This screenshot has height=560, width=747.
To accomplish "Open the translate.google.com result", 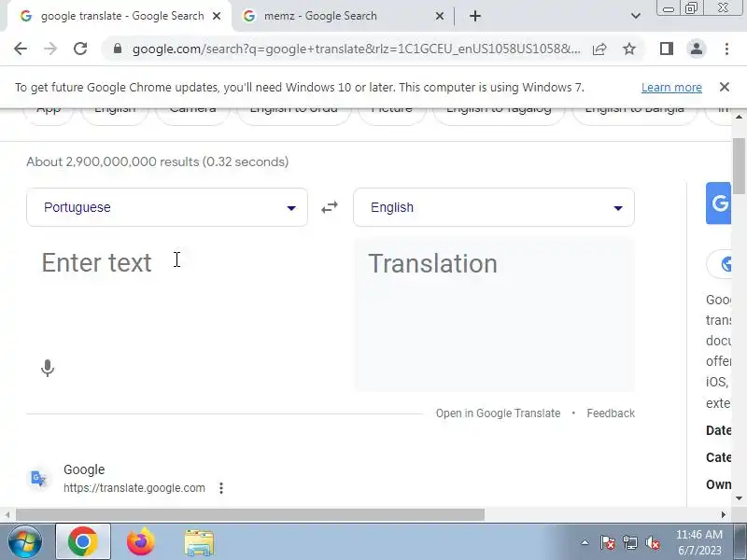I will point(134,488).
